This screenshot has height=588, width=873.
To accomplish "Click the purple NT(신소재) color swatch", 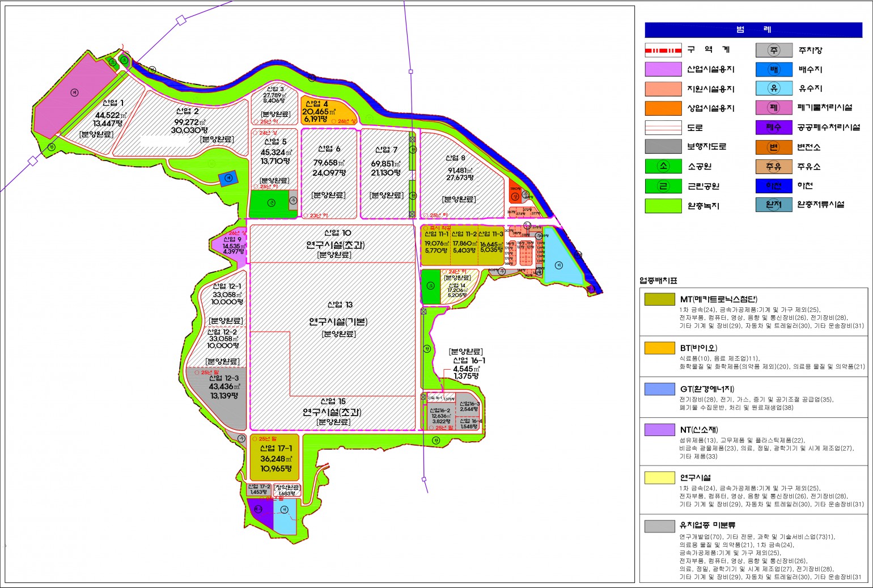I will (x=659, y=430).
